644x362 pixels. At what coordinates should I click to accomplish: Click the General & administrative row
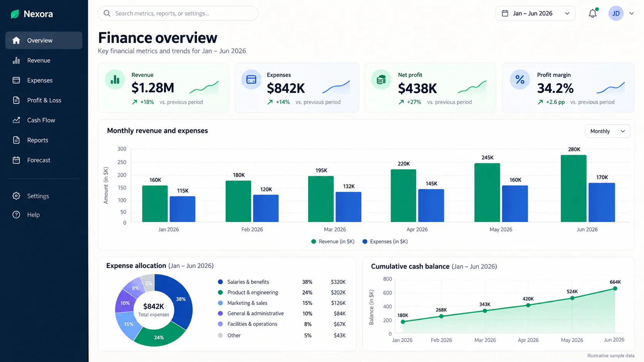(x=282, y=313)
